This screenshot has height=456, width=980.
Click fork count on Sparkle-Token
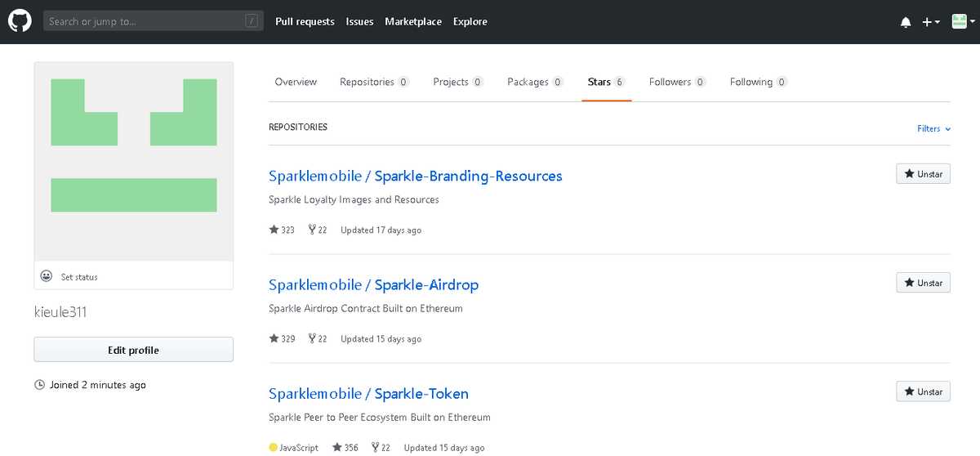[x=381, y=448]
